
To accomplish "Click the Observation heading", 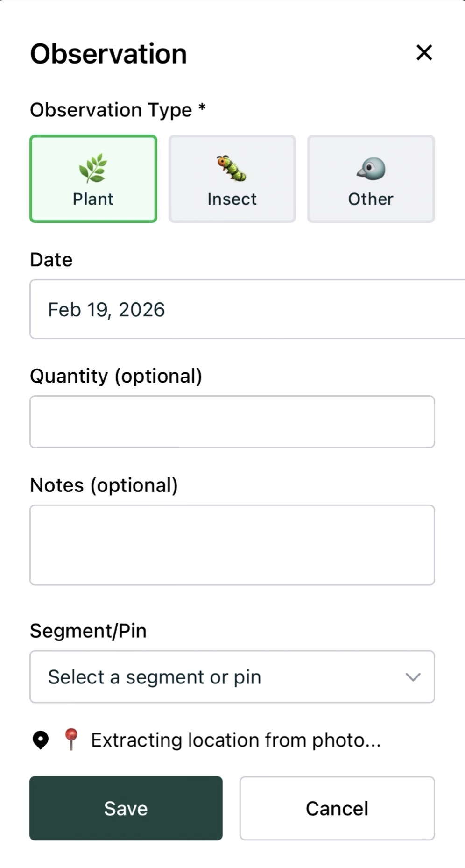I will pyautogui.click(x=108, y=54).
